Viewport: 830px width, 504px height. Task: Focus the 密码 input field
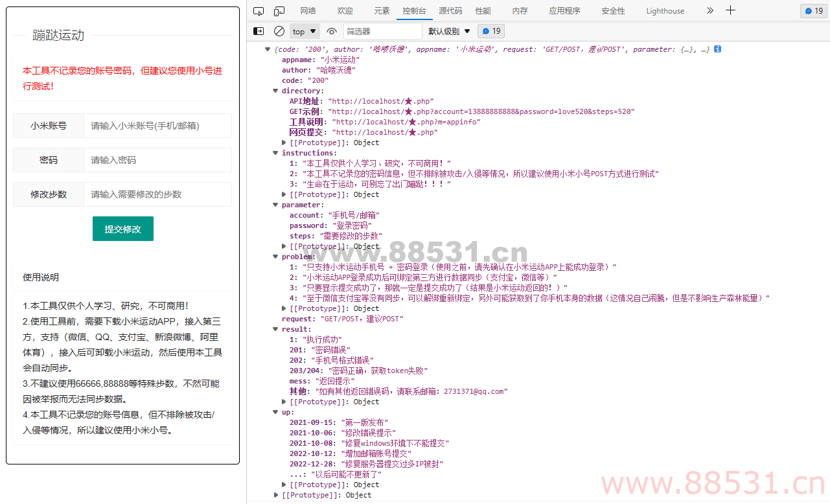(x=157, y=160)
